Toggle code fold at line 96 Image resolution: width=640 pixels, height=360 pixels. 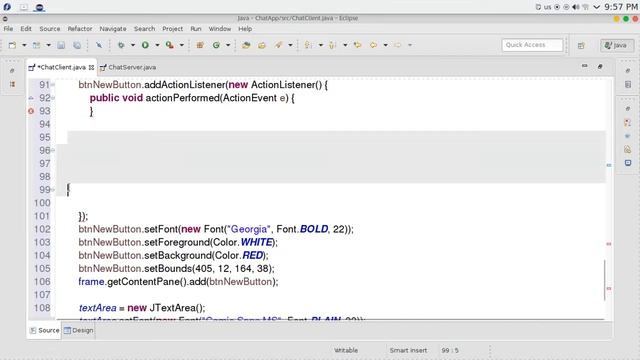pos(53,150)
